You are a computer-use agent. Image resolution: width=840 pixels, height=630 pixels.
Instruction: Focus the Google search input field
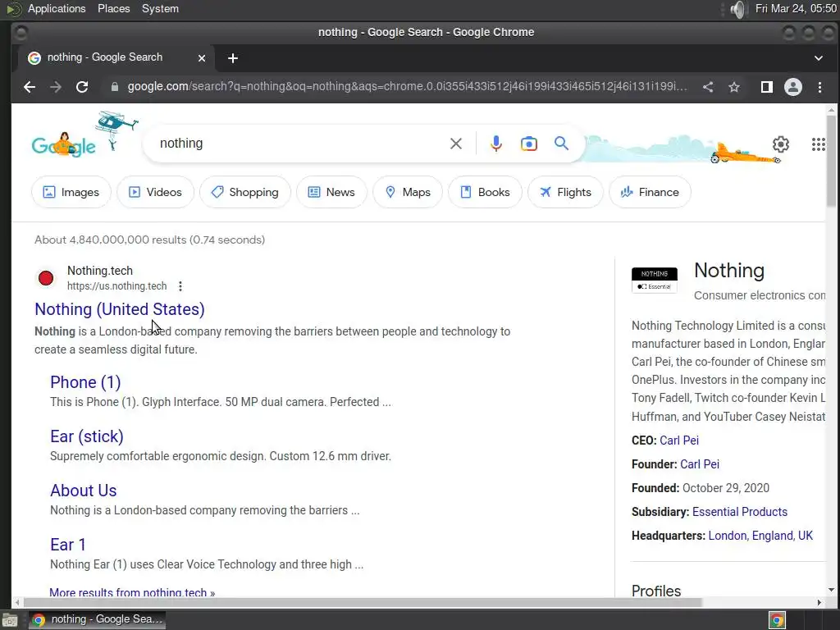pos(300,144)
